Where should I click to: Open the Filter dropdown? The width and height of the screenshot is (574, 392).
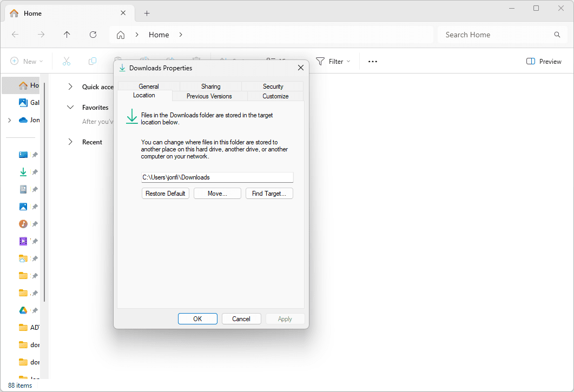(333, 62)
